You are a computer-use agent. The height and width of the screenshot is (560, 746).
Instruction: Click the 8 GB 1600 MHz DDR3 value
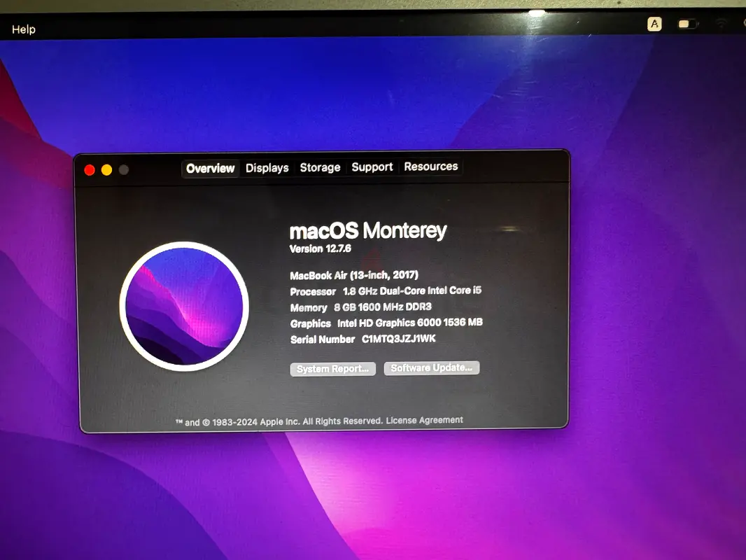click(x=383, y=307)
